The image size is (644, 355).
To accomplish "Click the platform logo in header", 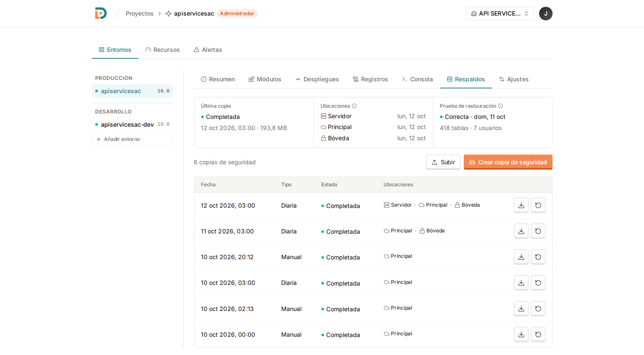I will (101, 14).
